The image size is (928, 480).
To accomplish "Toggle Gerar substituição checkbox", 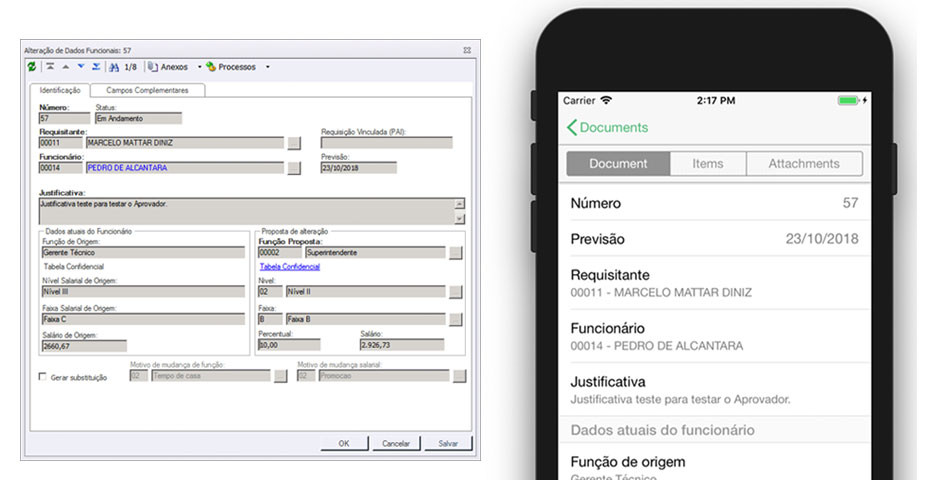I will 43,376.
